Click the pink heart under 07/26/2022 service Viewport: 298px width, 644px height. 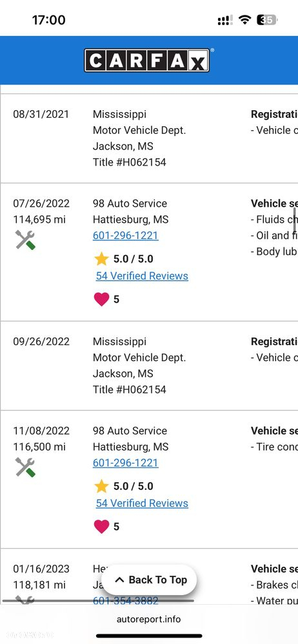click(x=102, y=299)
